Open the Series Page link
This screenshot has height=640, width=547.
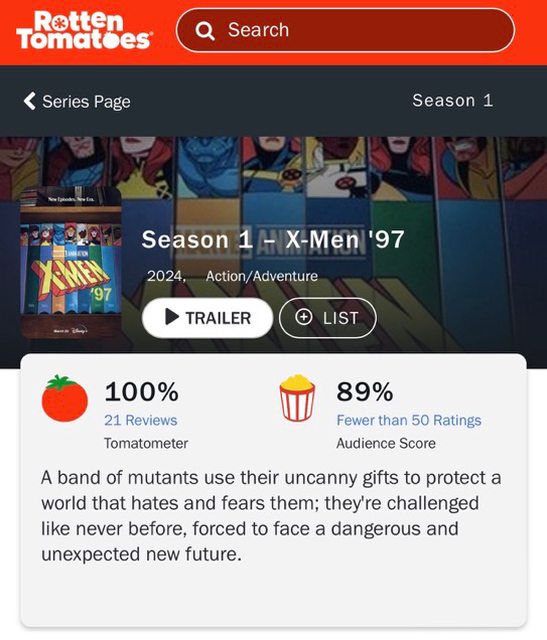[86, 102]
